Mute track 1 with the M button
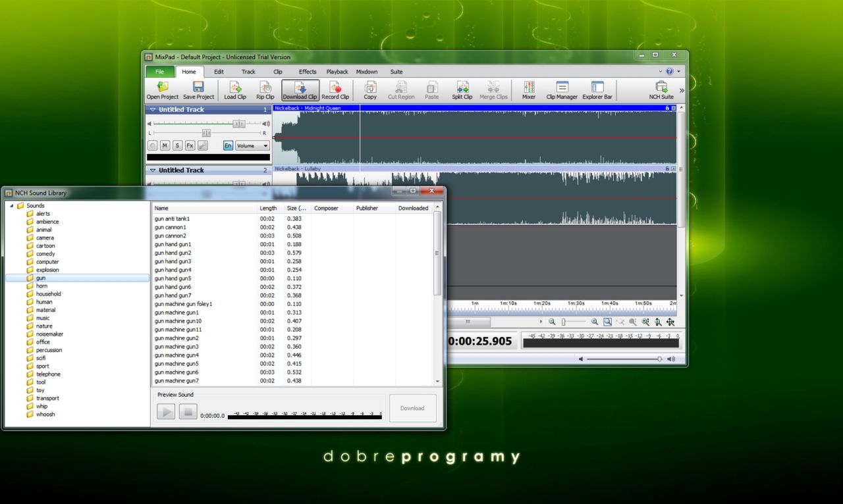The height and width of the screenshot is (504, 843). [x=165, y=145]
